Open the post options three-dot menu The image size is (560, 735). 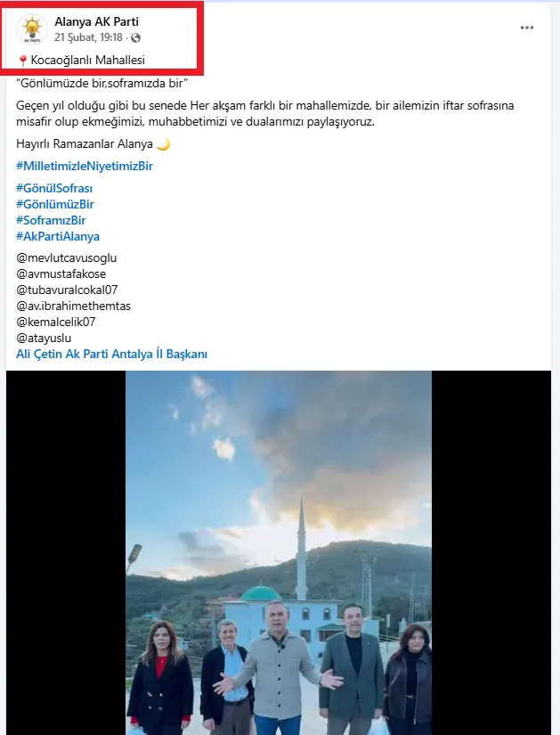point(527,28)
